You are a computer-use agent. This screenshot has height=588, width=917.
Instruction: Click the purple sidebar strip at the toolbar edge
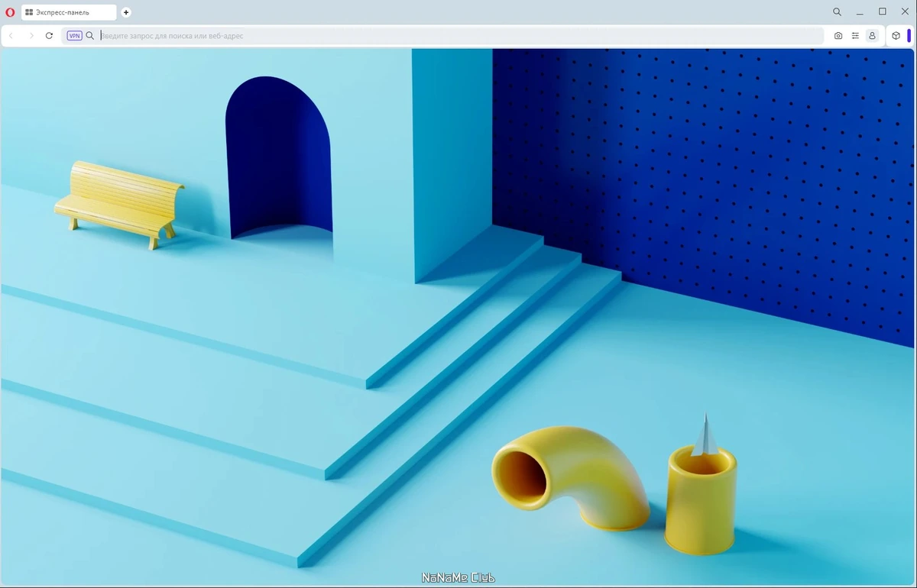point(909,36)
